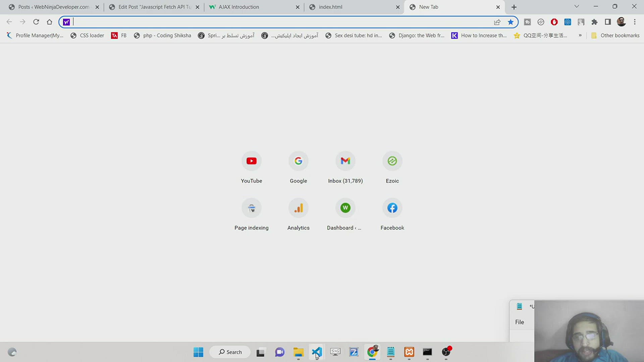The height and width of the screenshot is (362, 644).
Task: Switch to the AJAX Introduction tab
Action: coord(238,7)
